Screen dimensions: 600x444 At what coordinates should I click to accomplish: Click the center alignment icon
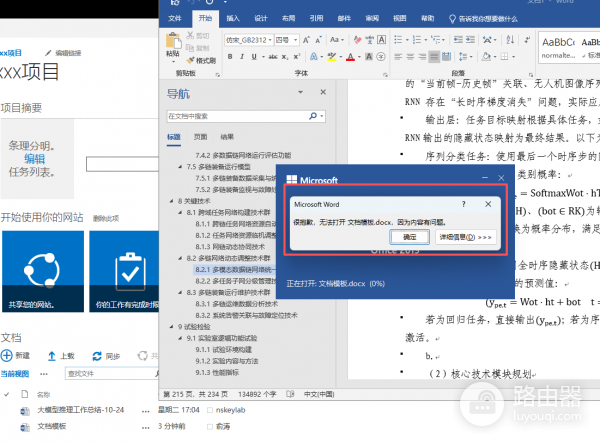[410, 57]
